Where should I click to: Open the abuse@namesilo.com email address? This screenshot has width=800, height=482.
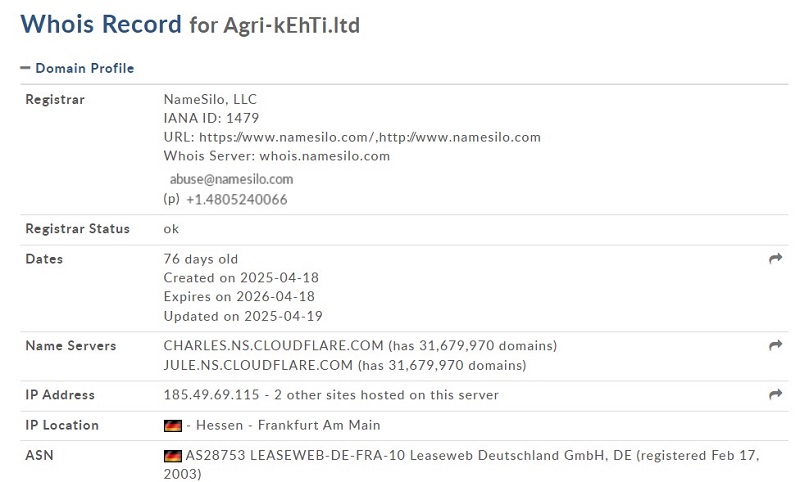[231, 180]
